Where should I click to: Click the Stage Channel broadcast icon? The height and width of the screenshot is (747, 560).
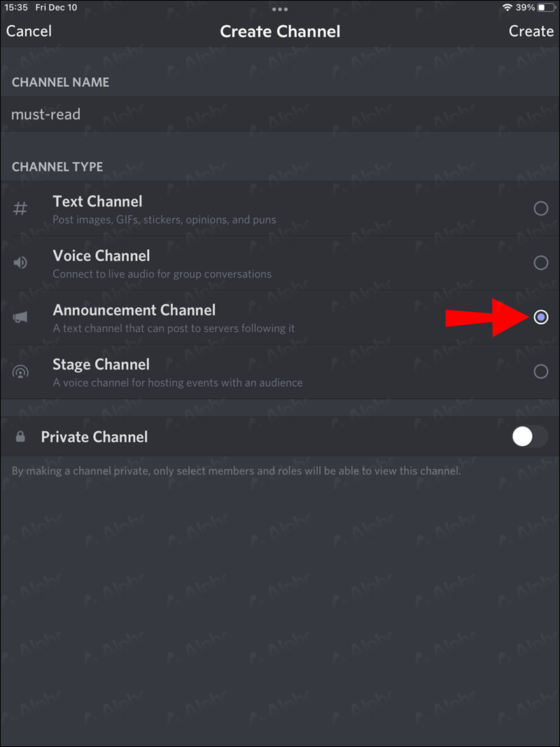click(x=20, y=372)
